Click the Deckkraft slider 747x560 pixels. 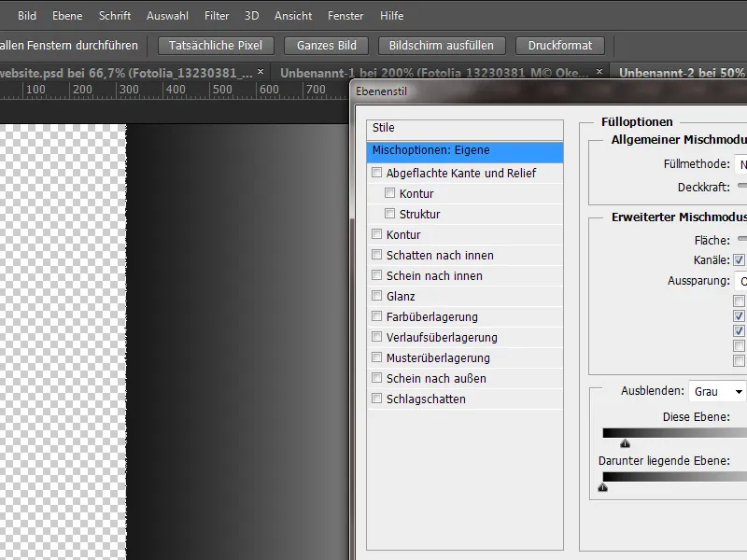[742, 186]
